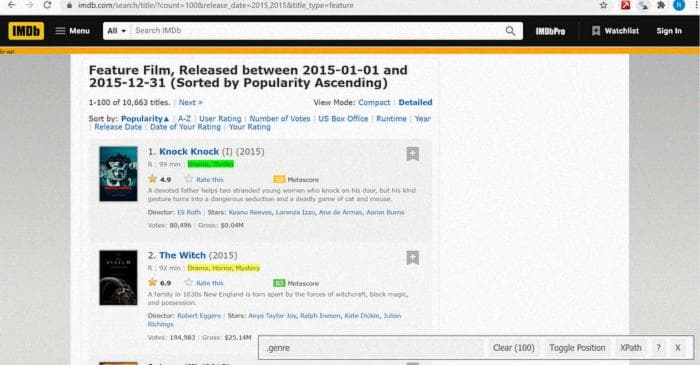The height and width of the screenshot is (365, 700).
Task: Click the Knock Knock rate star outline
Action: (188, 179)
